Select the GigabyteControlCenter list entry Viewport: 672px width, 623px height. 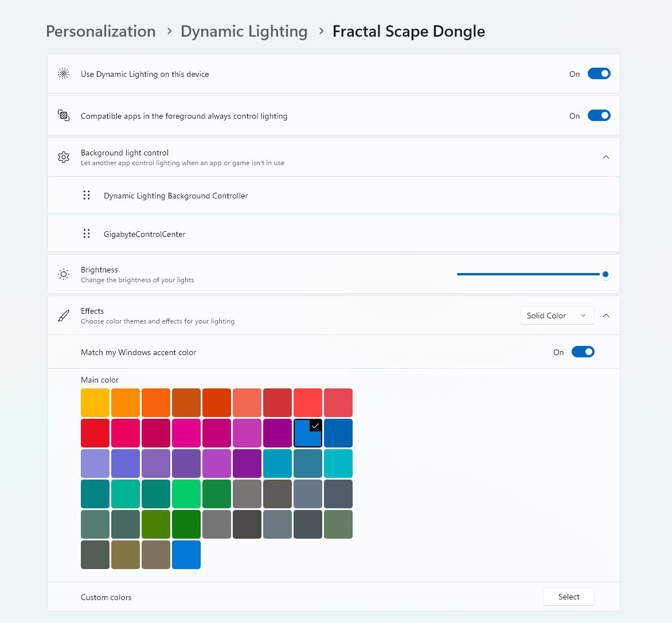tap(334, 233)
